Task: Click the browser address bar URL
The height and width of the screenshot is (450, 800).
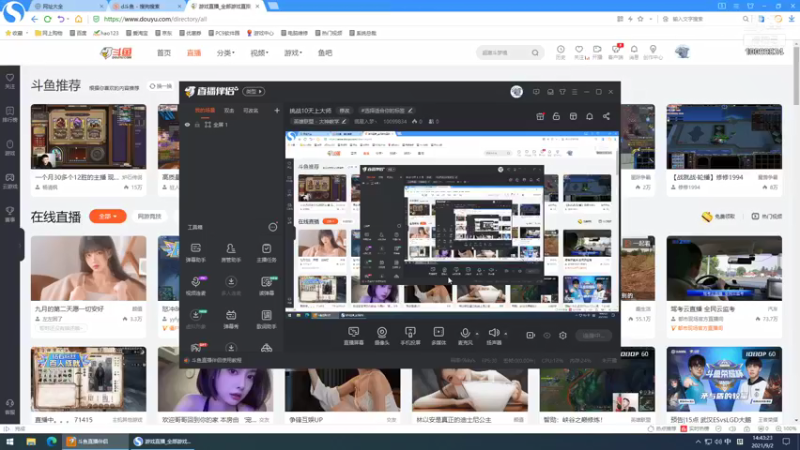Action: pos(156,19)
